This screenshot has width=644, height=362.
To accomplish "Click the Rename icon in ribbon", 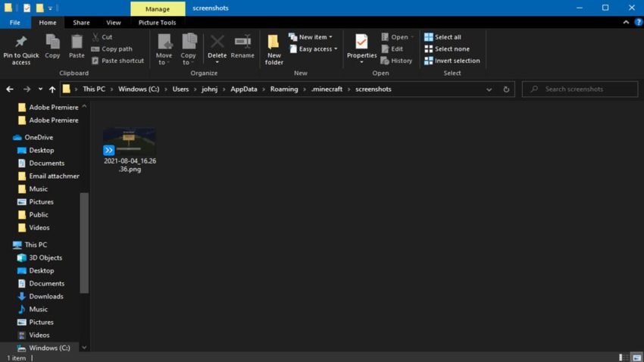I will (242, 42).
